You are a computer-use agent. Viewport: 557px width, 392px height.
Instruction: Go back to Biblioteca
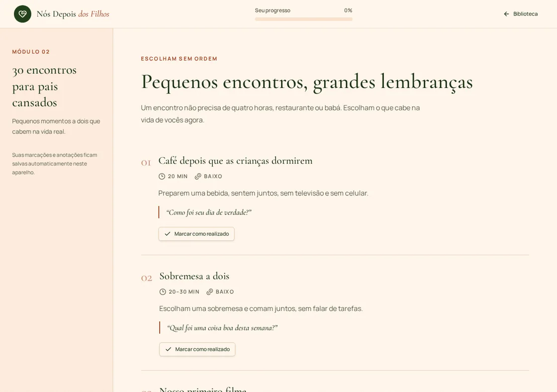(520, 14)
